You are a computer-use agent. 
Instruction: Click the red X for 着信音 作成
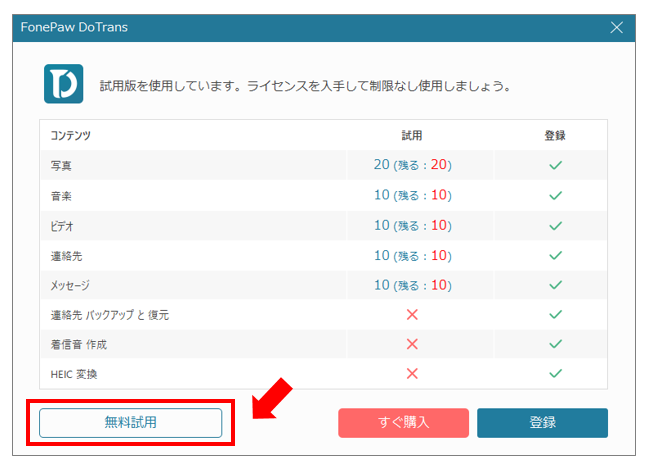pos(412,344)
